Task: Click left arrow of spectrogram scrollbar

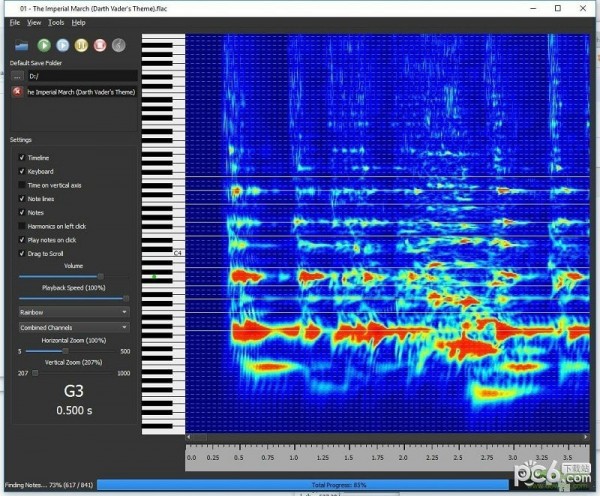Action: point(188,437)
